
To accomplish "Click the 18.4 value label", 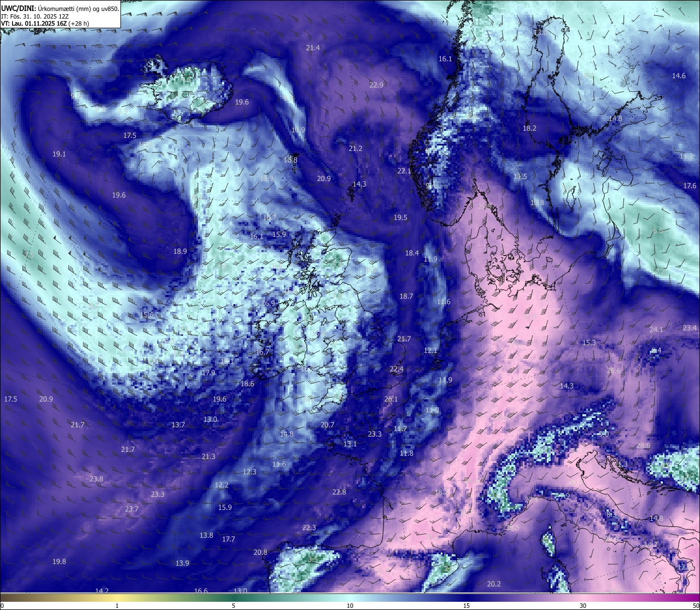I will click(x=412, y=253).
